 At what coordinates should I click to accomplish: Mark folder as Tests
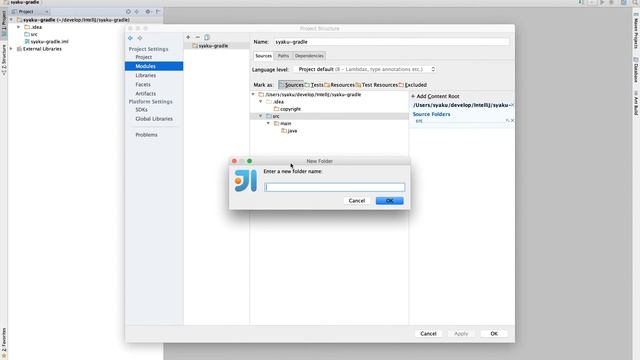pos(314,85)
